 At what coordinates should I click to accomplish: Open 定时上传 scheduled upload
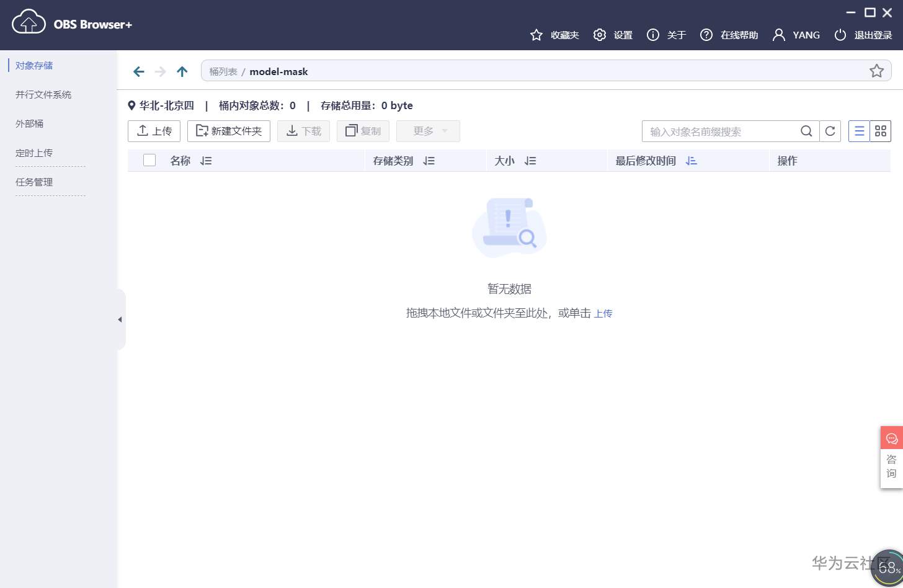pos(34,153)
